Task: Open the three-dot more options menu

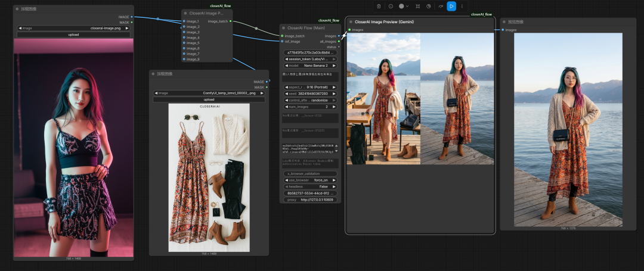Action: [x=462, y=6]
